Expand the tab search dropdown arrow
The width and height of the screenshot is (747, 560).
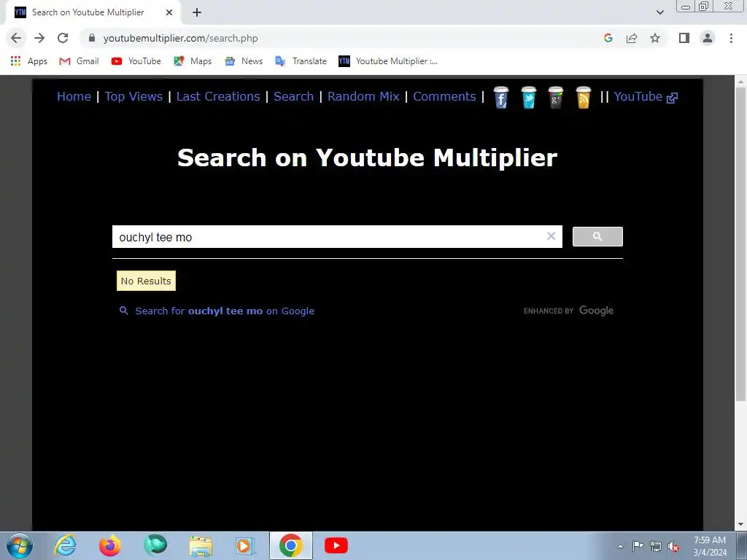[x=659, y=12]
